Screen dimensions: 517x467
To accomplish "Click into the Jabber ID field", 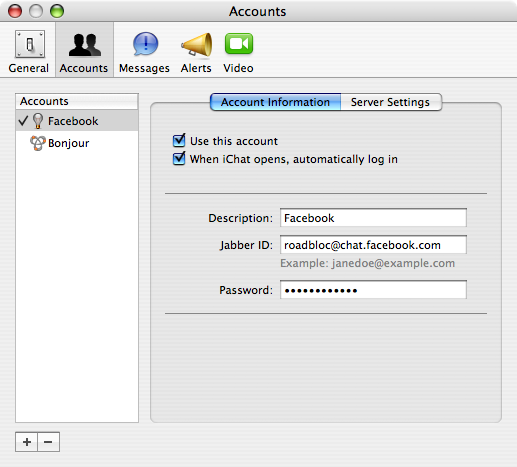I will point(373,245).
